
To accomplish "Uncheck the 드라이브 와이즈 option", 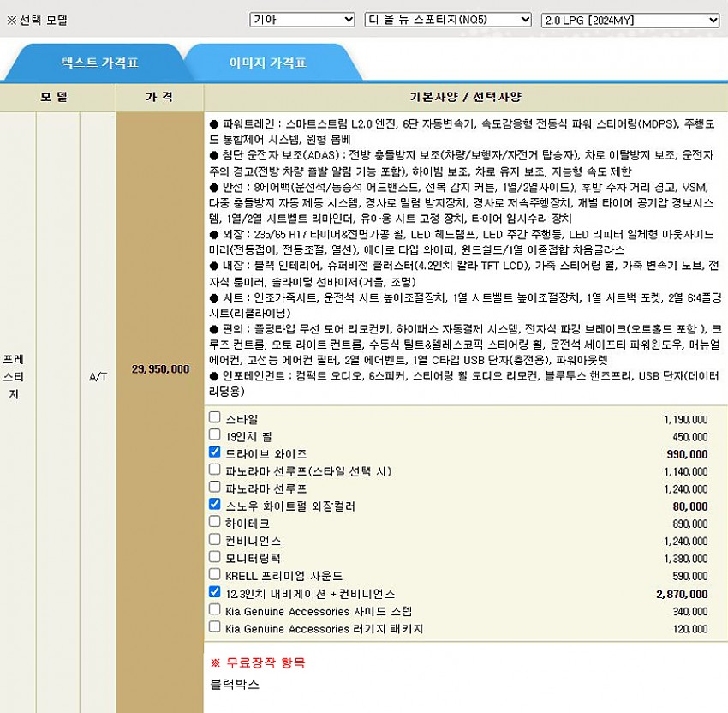I will (215, 452).
